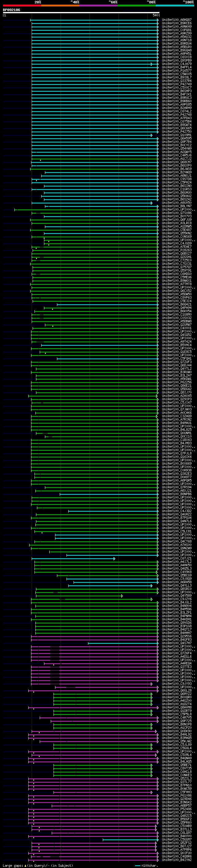Select label UniRef100_P62256
Image resolution: width=197 pixels, height=868 pixels.
pos(177,382)
